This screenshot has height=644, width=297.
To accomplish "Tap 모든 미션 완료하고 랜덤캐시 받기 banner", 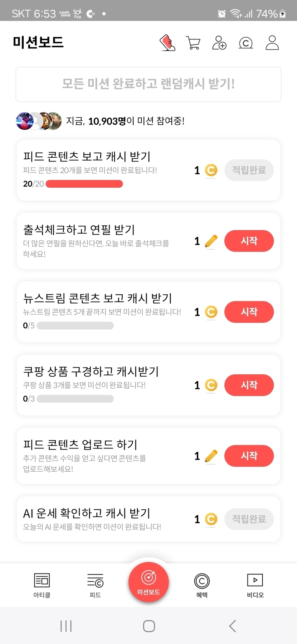I will (148, 84).
